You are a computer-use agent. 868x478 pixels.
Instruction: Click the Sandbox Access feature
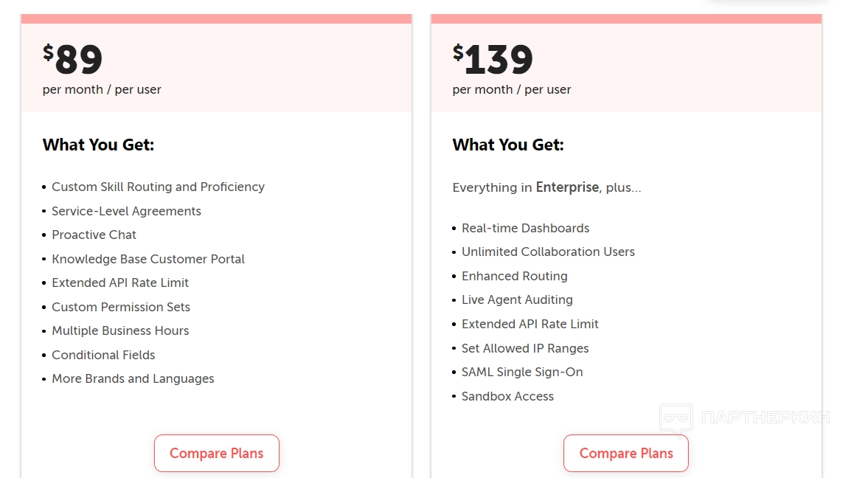(507, 396)
